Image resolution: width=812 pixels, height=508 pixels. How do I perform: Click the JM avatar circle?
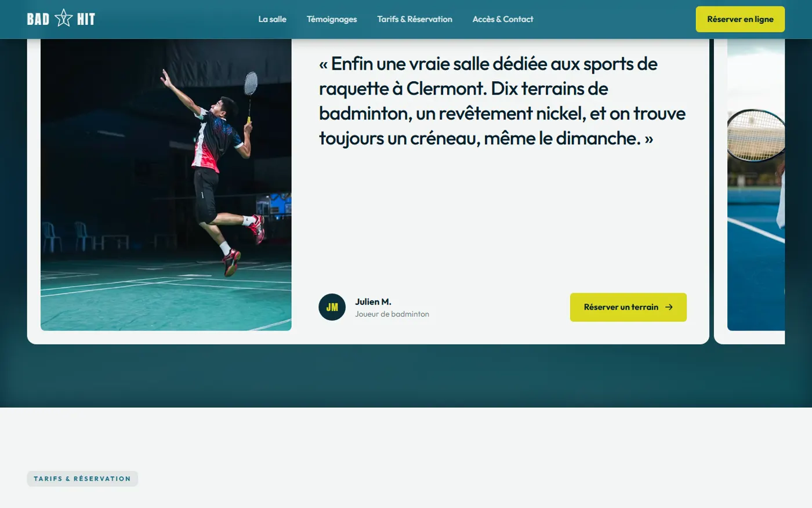332,307
